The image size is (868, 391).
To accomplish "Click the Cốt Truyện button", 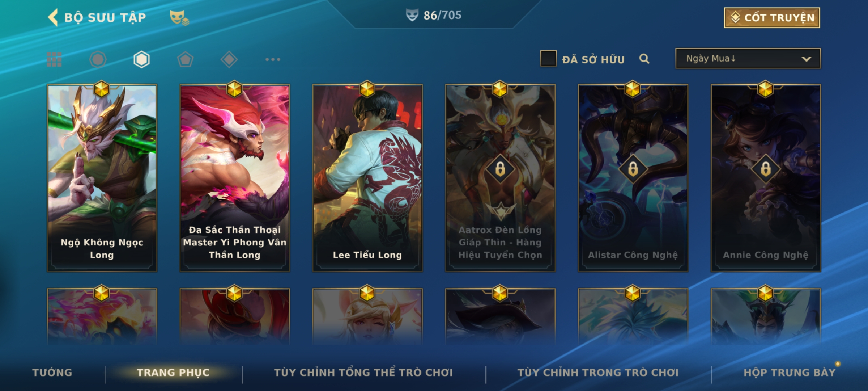I will tap(772, 18).
